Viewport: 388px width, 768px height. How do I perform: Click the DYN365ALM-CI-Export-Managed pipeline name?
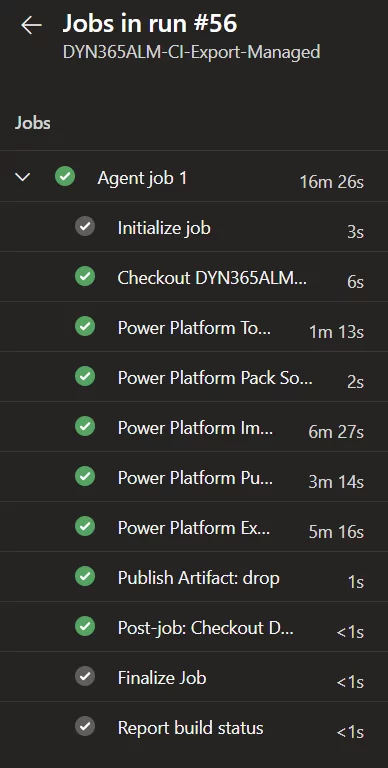[192, 51]
